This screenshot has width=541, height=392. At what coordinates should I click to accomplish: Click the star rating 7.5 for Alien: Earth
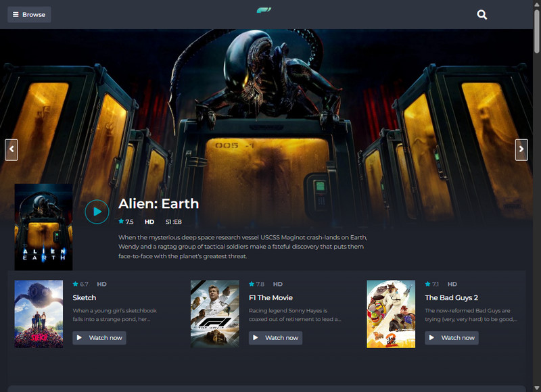[x=126, y=222]
